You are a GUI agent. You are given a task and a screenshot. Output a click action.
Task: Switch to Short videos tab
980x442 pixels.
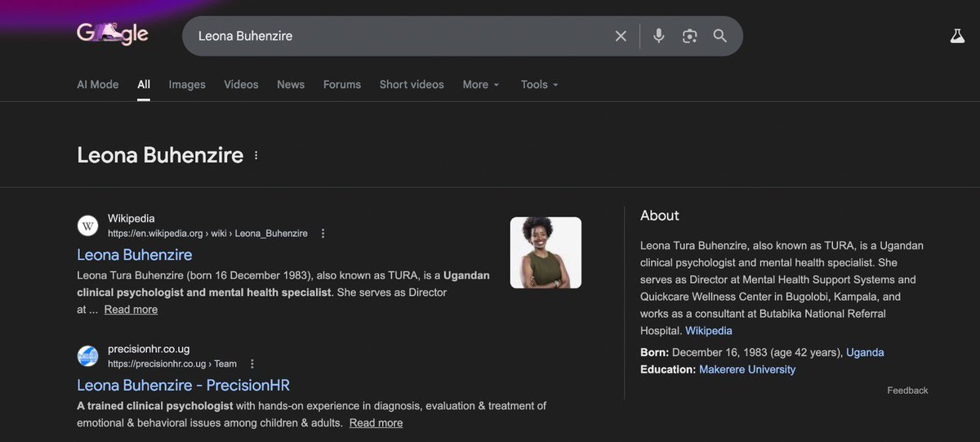pyautogui.click(x=412, y=84)
